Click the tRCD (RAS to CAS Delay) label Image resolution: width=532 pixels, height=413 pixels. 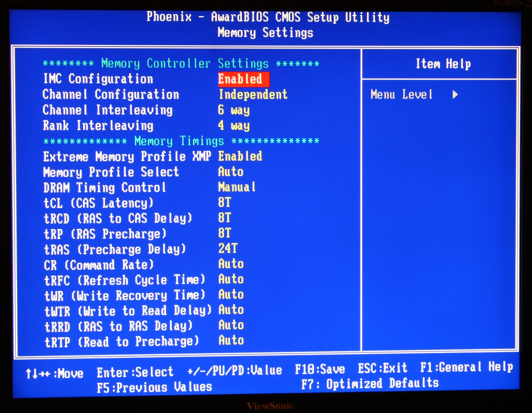[118, 219]
